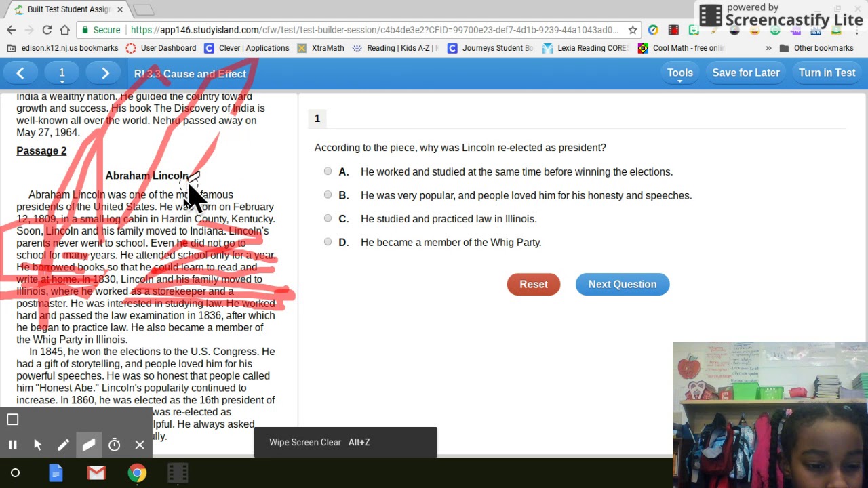Select the cursor tool in annotation bar
This screenshot has height=488, width=868.
pyautogui.click(x=38, y=445)
